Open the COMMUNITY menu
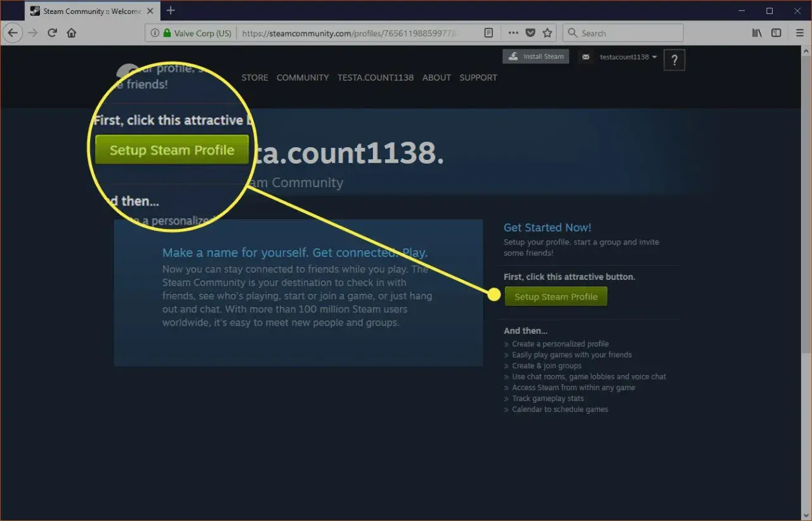812x521 pixels. (303, 77)
